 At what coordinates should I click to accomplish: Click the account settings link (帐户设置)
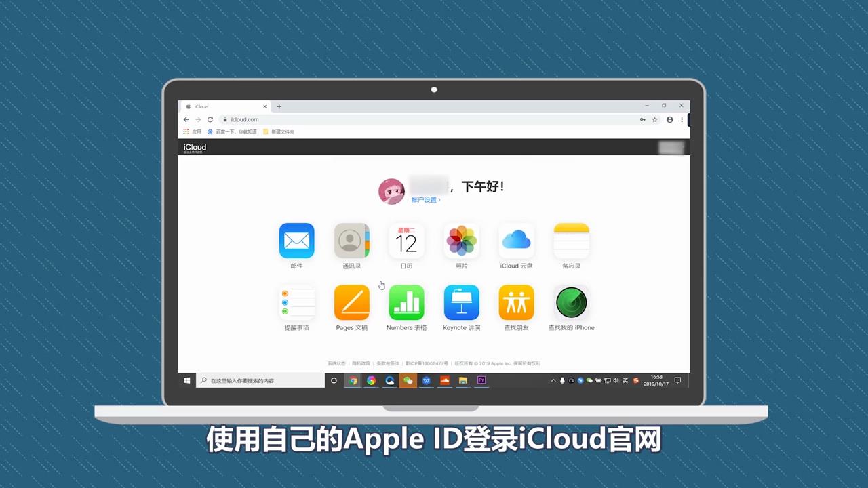426,200
